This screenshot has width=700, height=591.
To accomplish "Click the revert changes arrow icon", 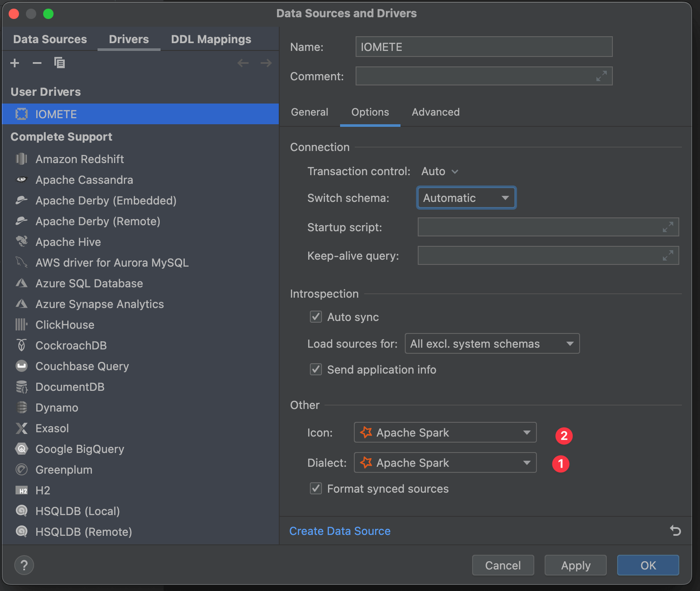I will pyautogui.click(x=675, y=531).
